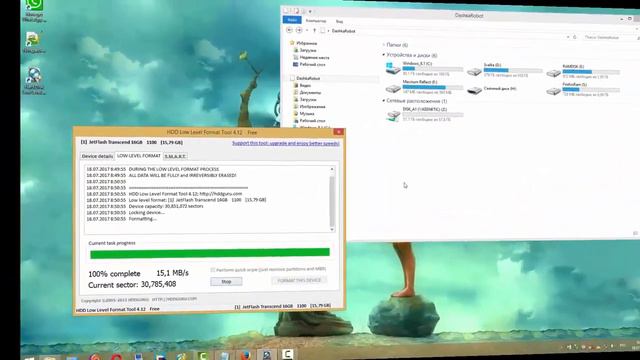This screenshot has width=640, height=360.
Task: Close the HDD Low Level Format Tool window
Action: [338, 131]
